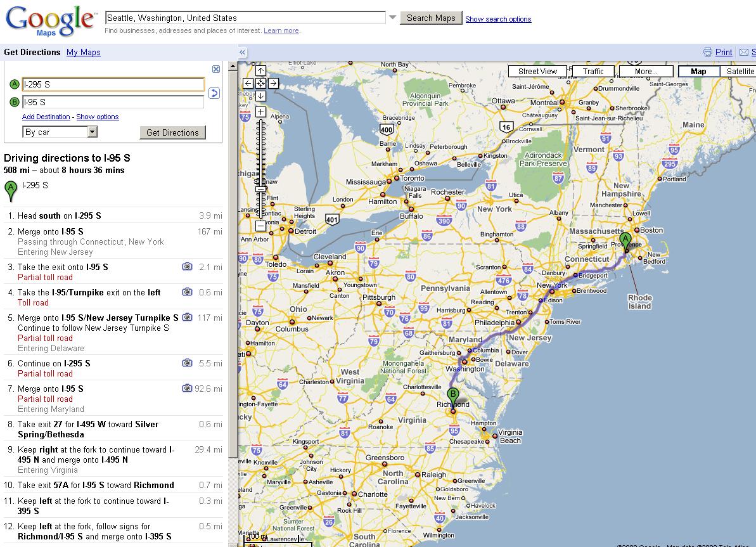Pan the map right with arrow
Screen dimensions: 756x547
[x=273, y=83]
